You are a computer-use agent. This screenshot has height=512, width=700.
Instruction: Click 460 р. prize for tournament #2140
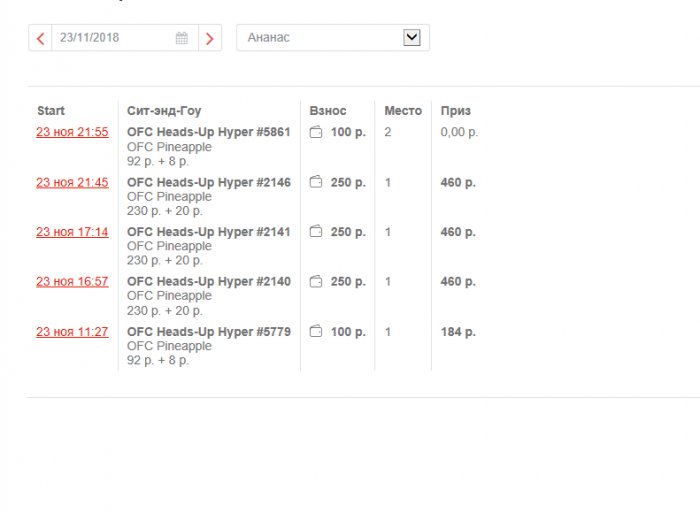tap(458, 282)
